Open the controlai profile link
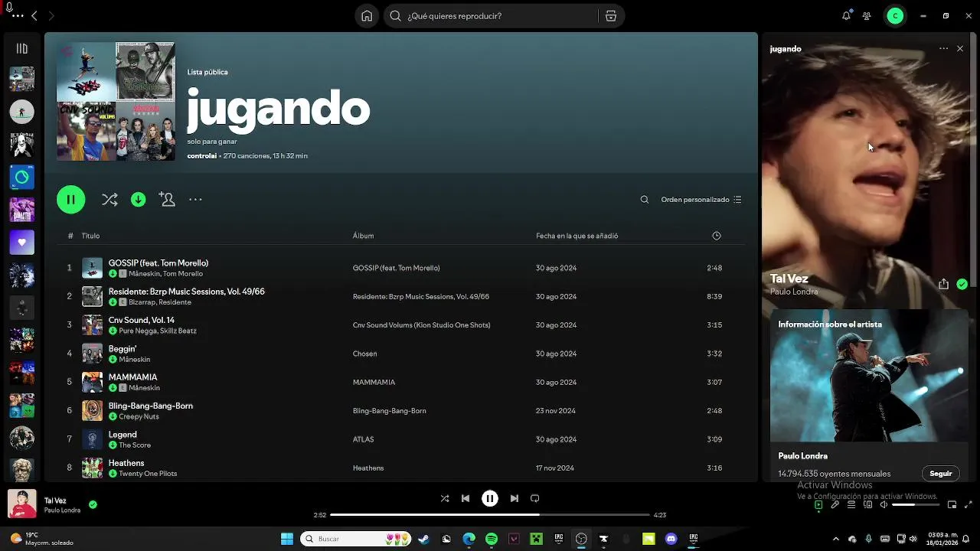 (x=201, y=156)
